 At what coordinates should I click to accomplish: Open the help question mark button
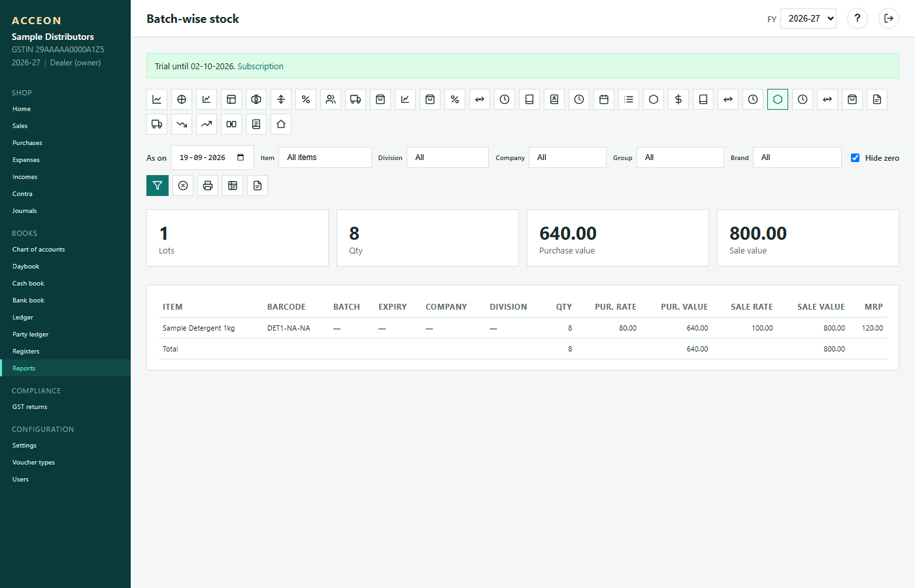(857, 18)
